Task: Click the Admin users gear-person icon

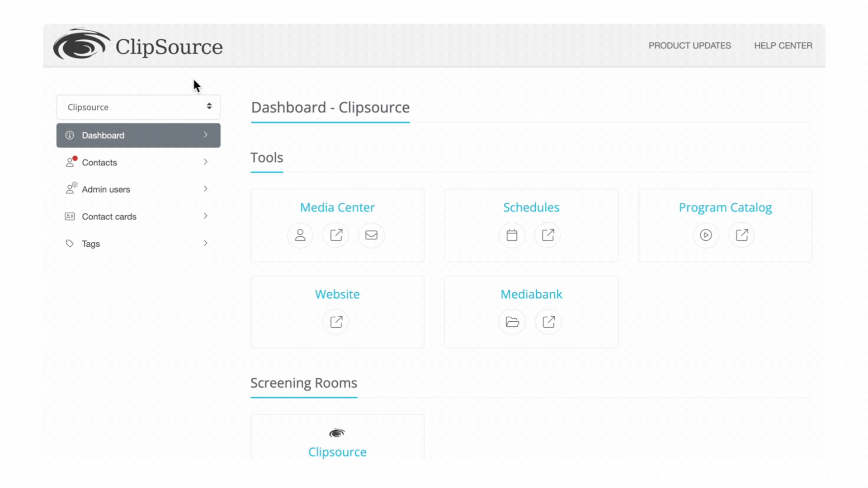Action: click(71, 188)
